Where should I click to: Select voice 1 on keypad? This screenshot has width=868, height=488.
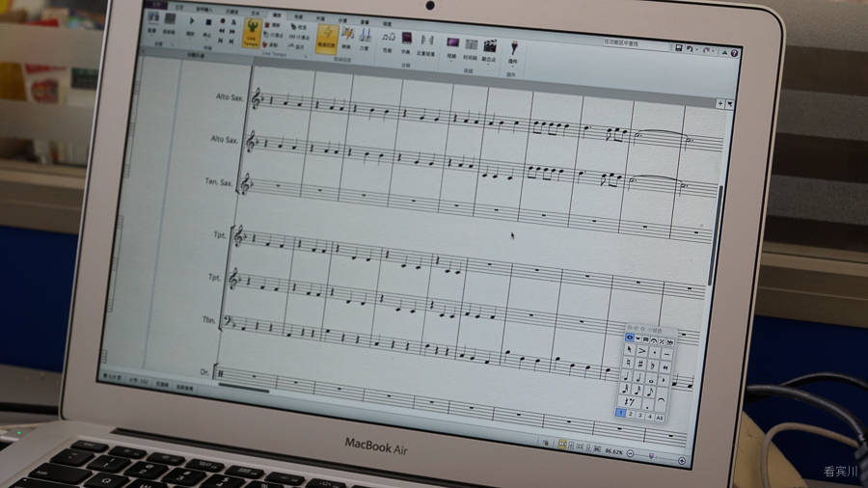point(620,413)
